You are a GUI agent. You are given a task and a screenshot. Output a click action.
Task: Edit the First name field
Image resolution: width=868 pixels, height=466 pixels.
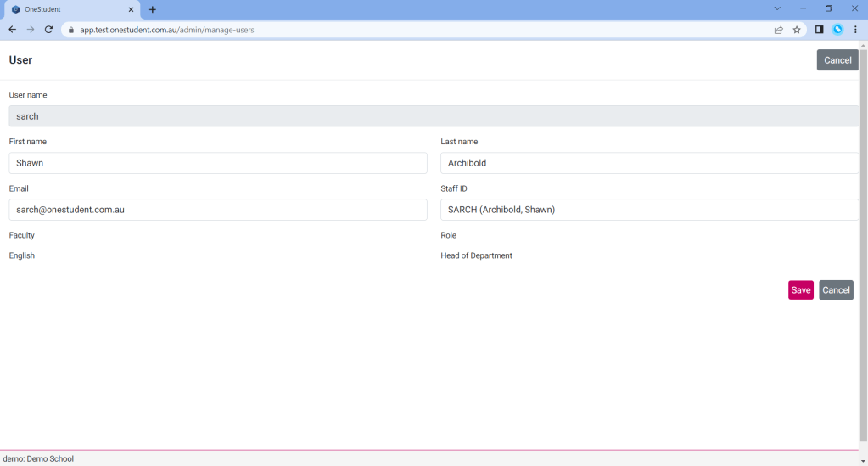(218, 163)
